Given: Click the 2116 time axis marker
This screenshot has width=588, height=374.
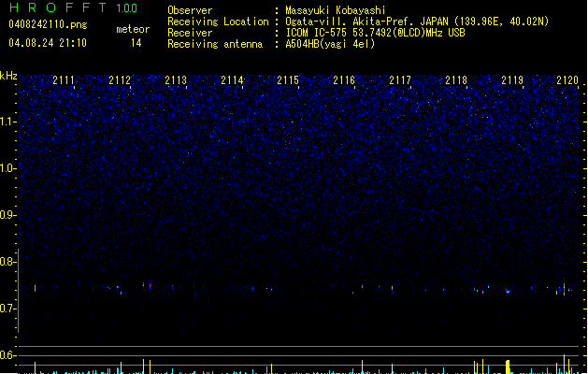Looking at the screenshot, I should click(344, 79).
